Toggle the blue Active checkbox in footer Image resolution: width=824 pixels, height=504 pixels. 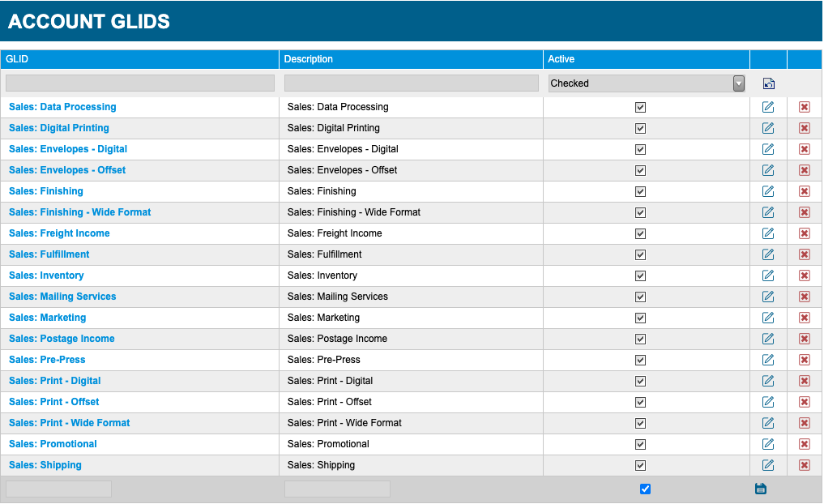[x=645, y=489]
